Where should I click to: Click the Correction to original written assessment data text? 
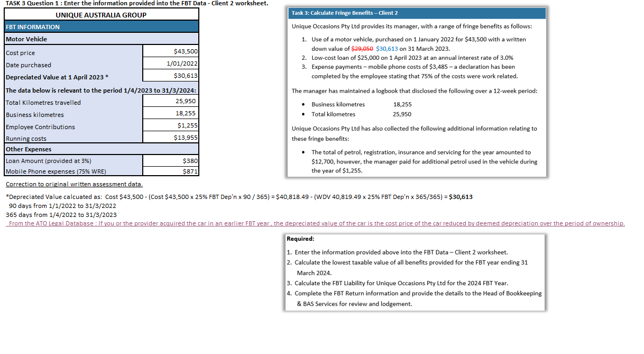[74, 184]
